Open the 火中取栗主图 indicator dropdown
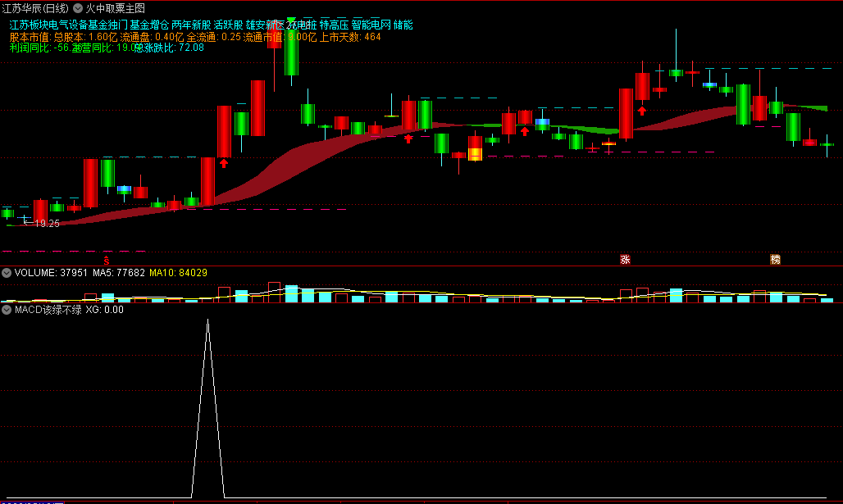Viewport: 843px width, 504px height. click(x=78, y=8)
